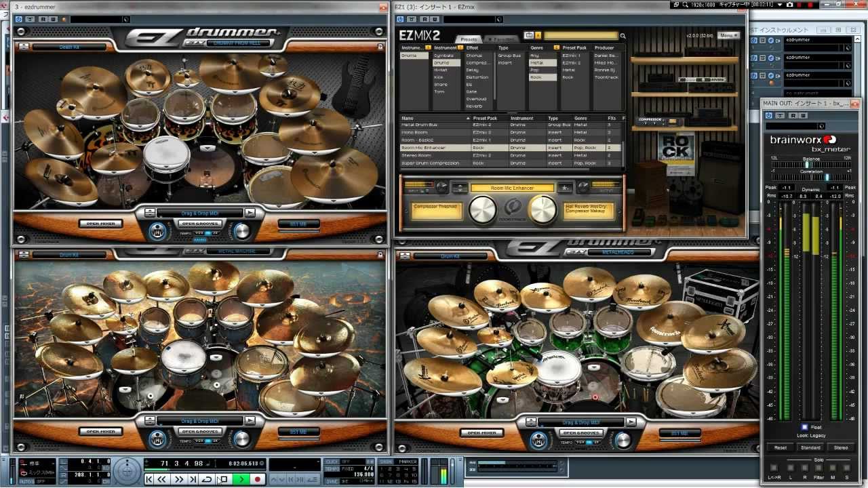This screenshot has width=868, height=488.
Task: Play the groove preview in Metal Machine window
Action: coord(250,421)
